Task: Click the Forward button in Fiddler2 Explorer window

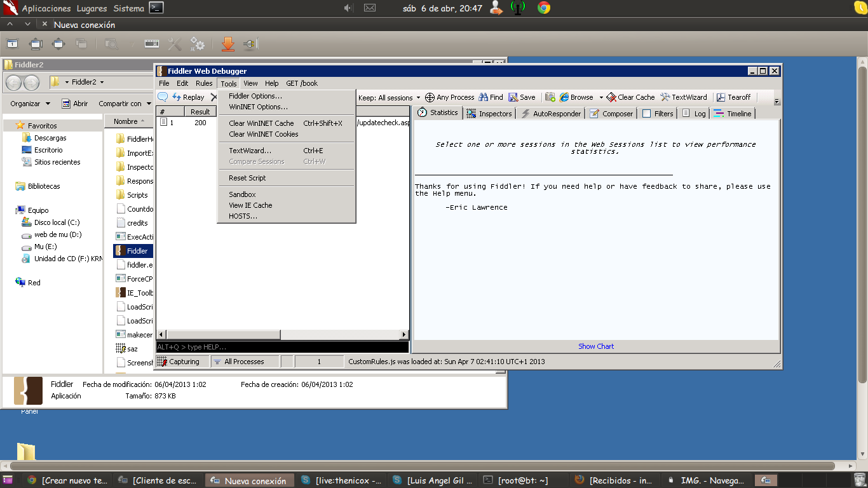Action: point(31,83)
